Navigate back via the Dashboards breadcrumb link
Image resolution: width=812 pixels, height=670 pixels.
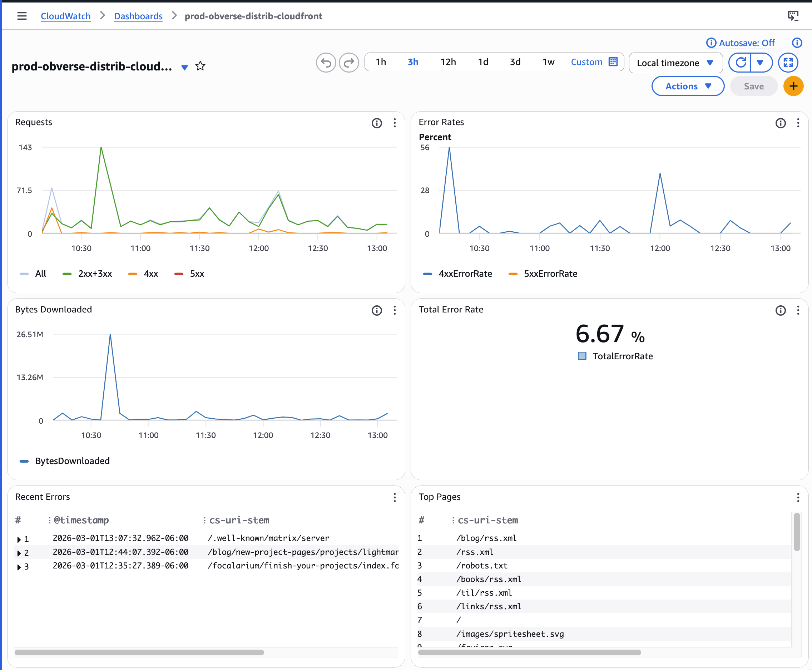[138, 16]
